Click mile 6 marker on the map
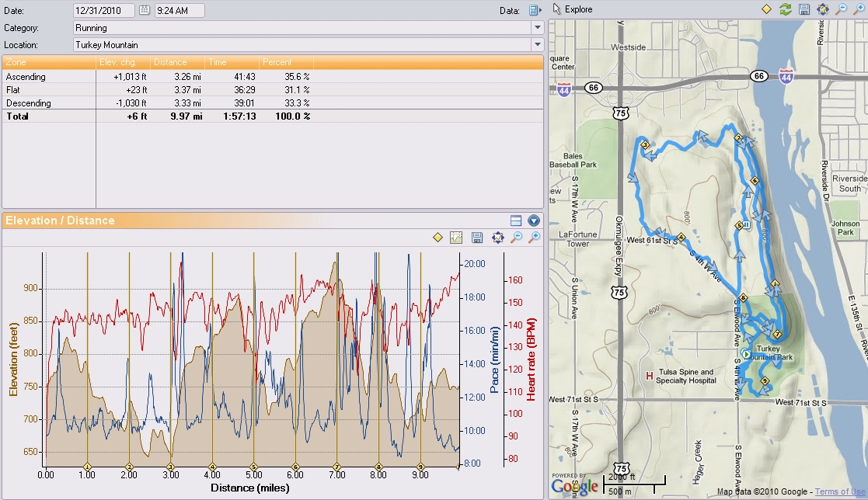The height and width of the screenshot is (500, 868). point(755,180)
